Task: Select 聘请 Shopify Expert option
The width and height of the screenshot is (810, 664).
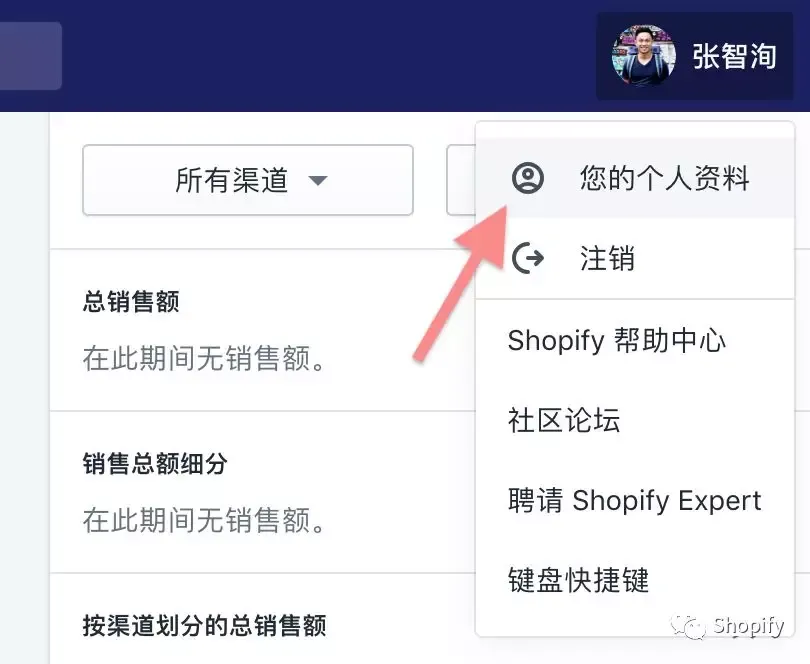Action: tap(634, 500)
